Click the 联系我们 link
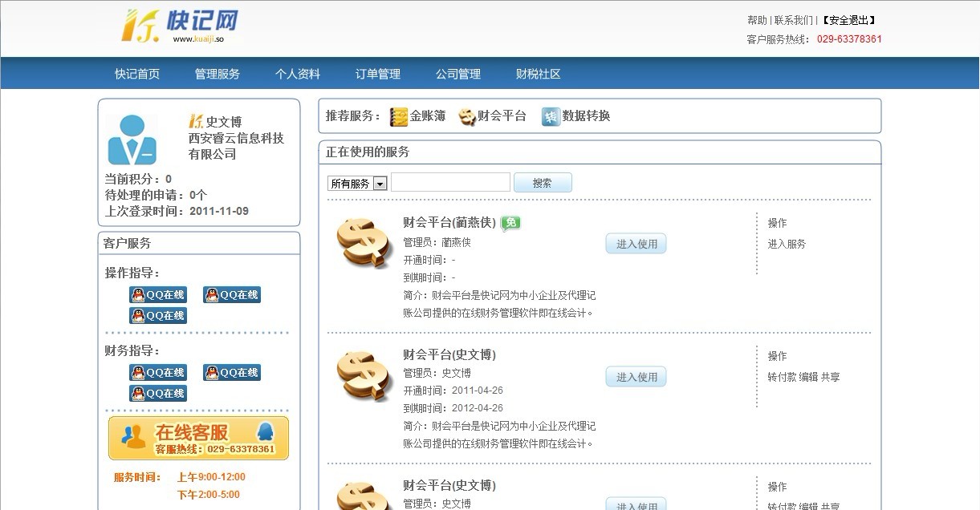The height and width of the screenshot is (510, 980). tap(794, 20)
